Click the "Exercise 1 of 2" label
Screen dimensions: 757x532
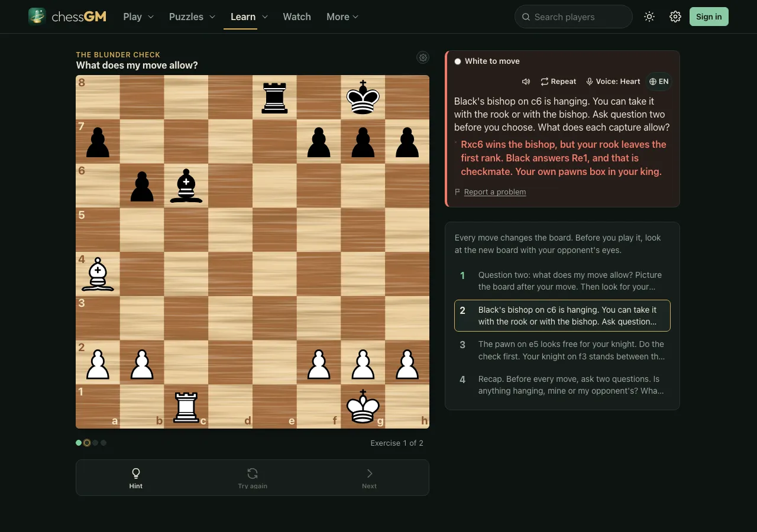(x=397, y=443)
